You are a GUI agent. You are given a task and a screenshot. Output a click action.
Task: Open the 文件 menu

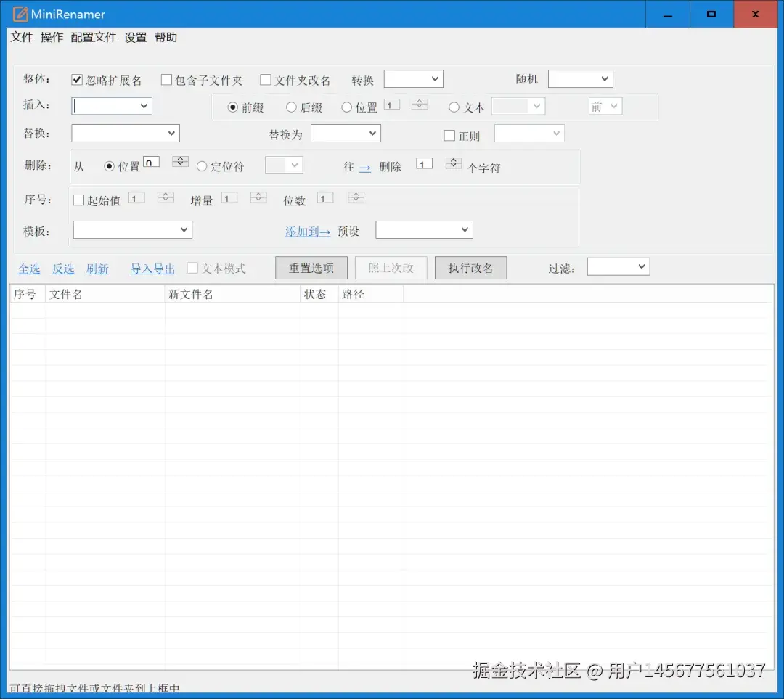pyautogui.click(x=22, y=38)
